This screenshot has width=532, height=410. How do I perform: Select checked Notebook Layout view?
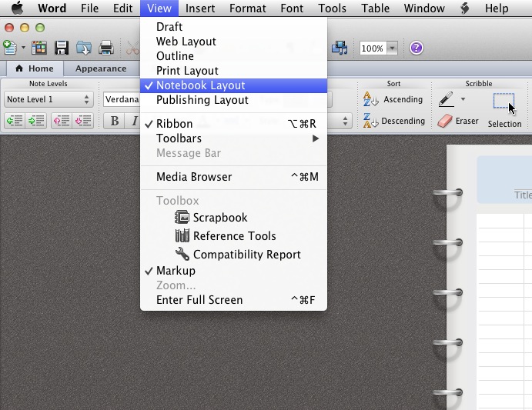233,85
